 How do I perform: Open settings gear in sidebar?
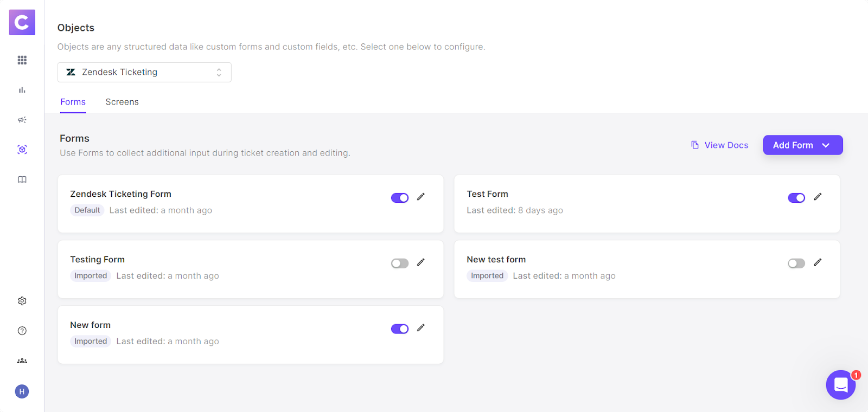(22, 301)
